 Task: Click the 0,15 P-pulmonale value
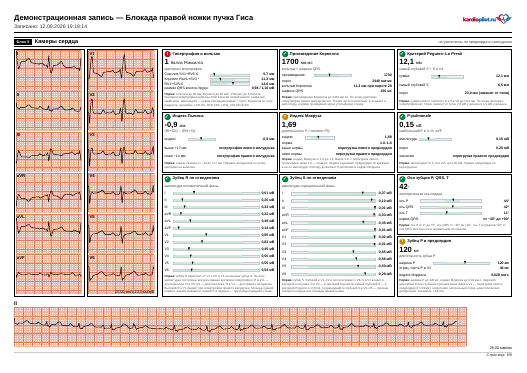pos(406,124)
